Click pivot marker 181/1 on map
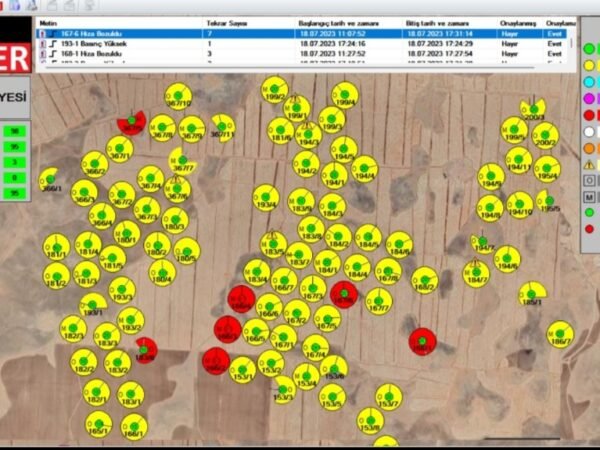 [x=58, y=245]
